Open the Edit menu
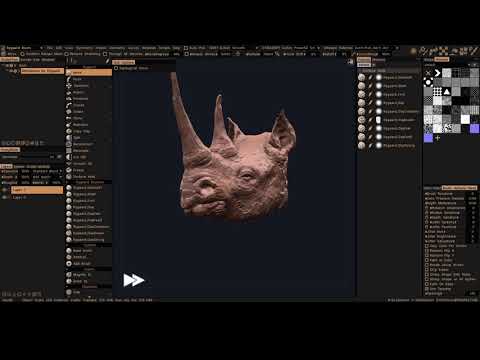 click(59, 48)
